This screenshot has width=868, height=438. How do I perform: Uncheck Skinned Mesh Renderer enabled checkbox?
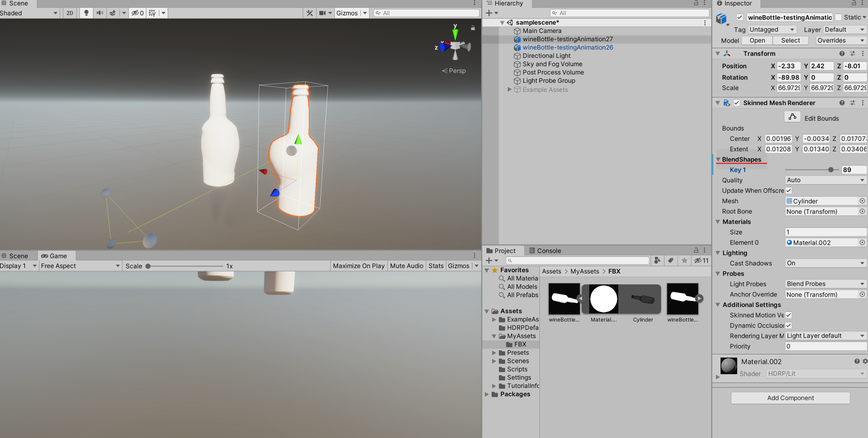(x=737, y=103)
